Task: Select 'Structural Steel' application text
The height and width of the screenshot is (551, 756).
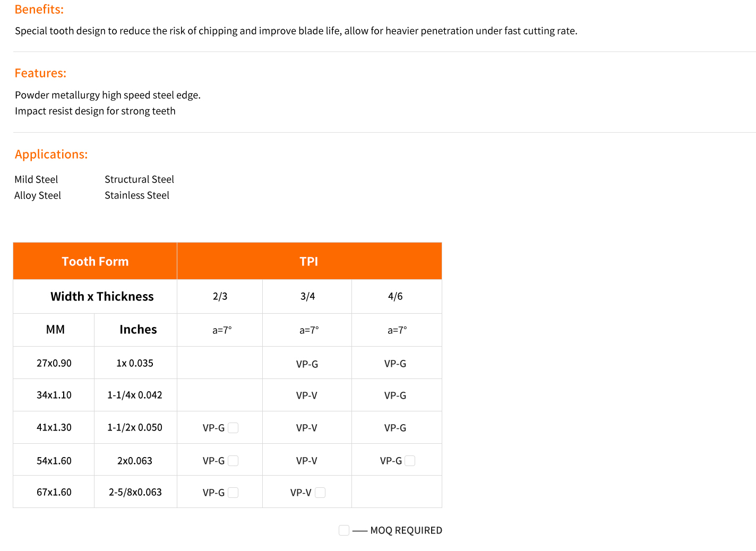Action: point(139,179)
